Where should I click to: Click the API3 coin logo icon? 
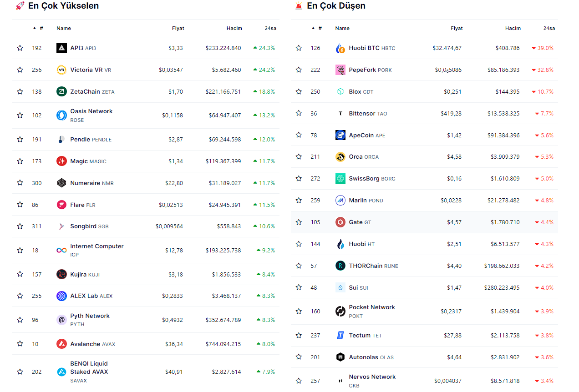pyautogui.click(x=61, y=48)
